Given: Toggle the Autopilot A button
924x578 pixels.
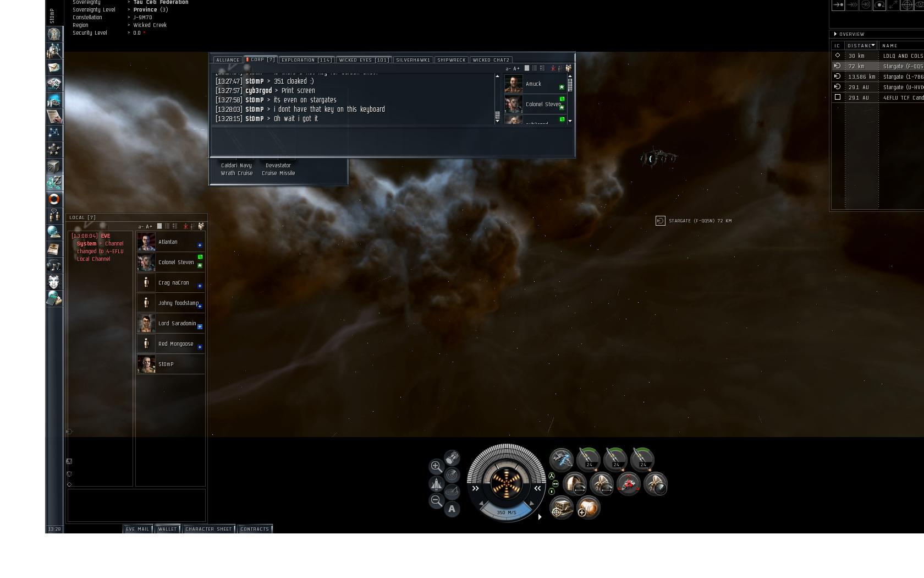Looking at the screenshot, I should coord(452,509).
